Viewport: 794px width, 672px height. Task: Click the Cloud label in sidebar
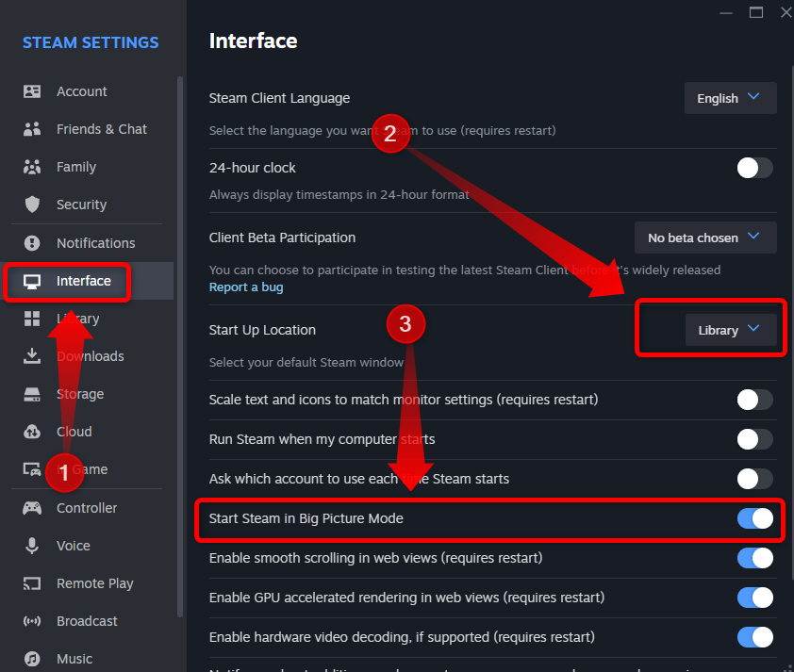74,432
